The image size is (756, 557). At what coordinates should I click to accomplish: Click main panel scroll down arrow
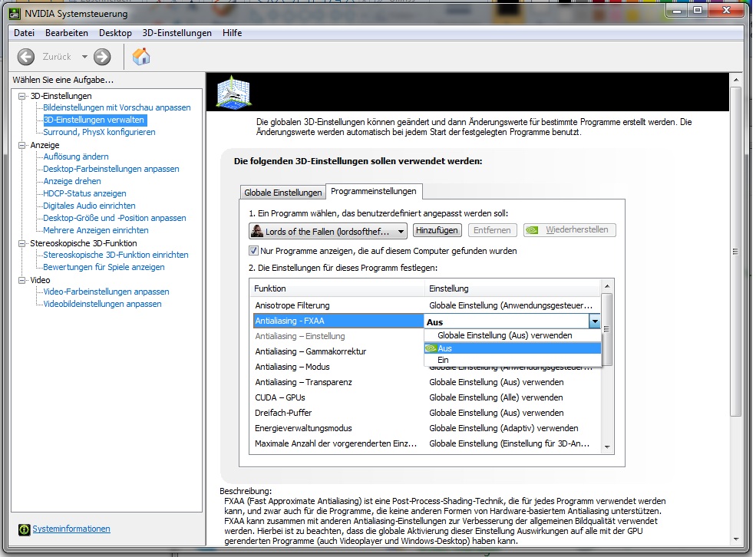click(x=736, y=539)
